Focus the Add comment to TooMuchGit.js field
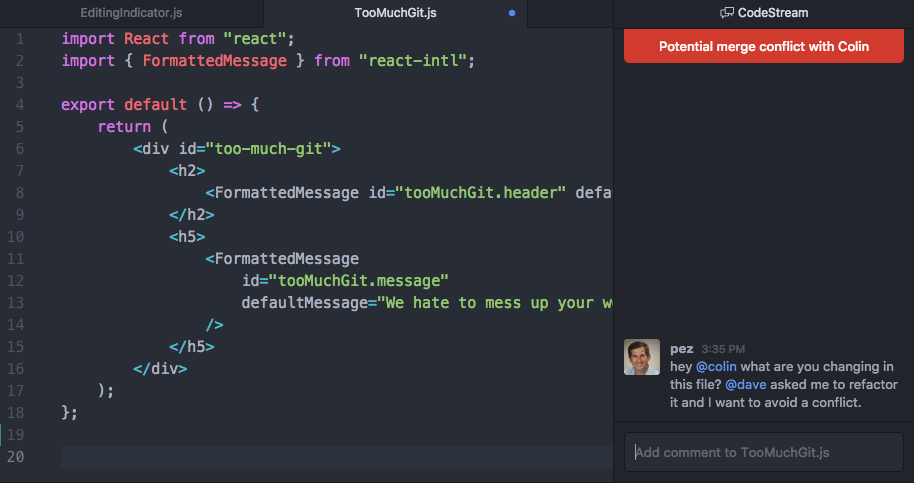The width and height of the screenshot is (914, 483). (x=764, y=452)
